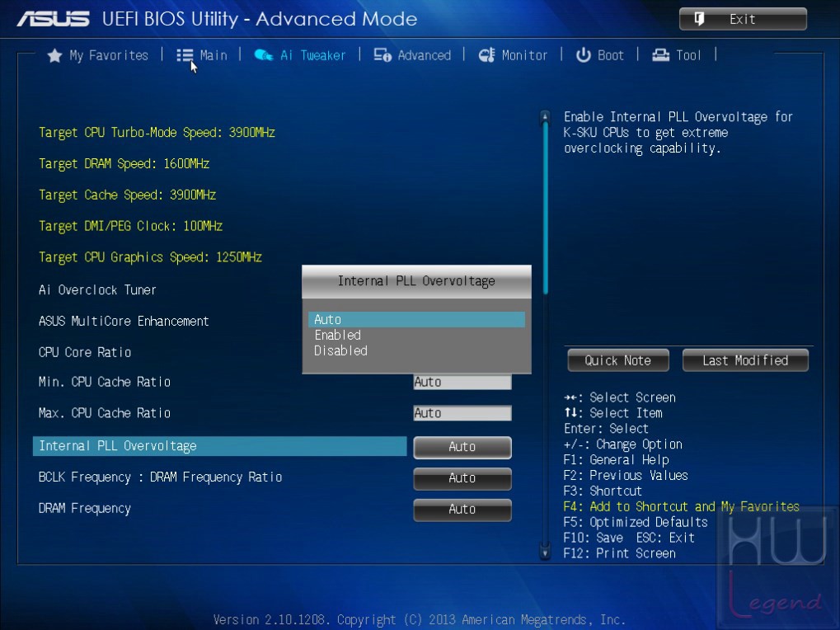Click Target DMI/PEG Clock: 100MHz

pyautogui.click(x=131, y=226)
